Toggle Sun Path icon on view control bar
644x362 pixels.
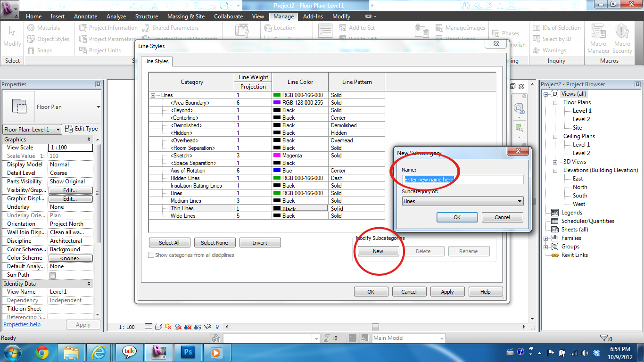tap(167, 326)
